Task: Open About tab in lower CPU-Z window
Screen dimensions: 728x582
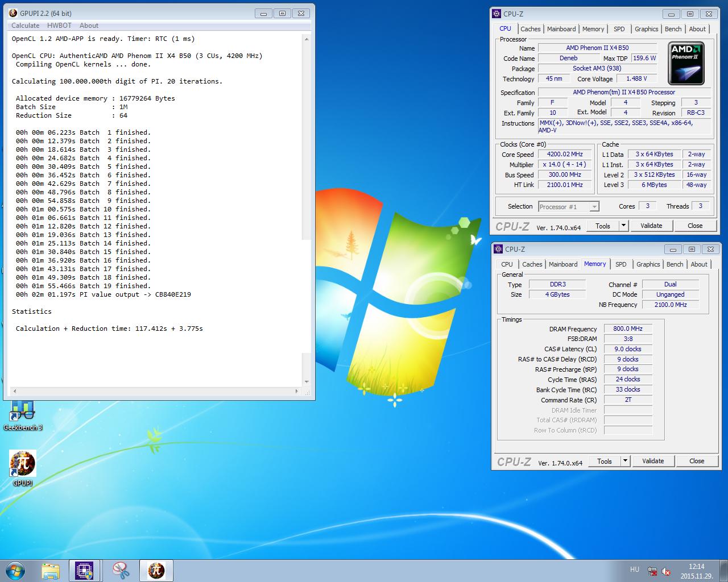Action: point(699,264)
